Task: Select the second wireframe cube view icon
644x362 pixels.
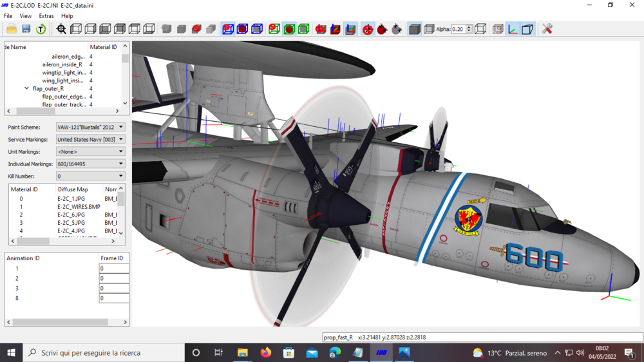Action: pyautogui.click(x=90, y=29)
